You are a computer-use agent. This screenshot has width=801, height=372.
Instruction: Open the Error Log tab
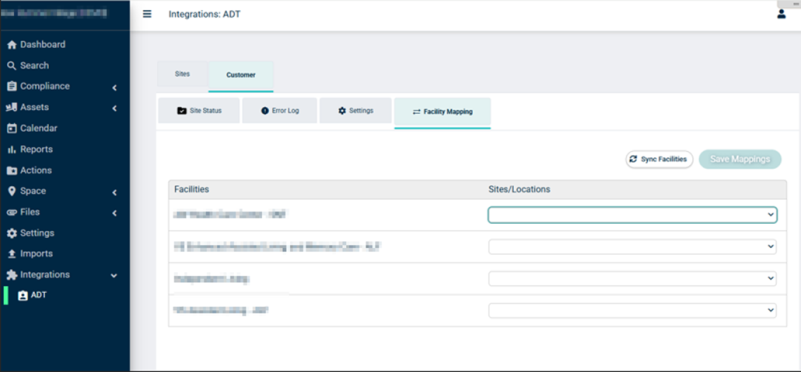coord(279,111)
